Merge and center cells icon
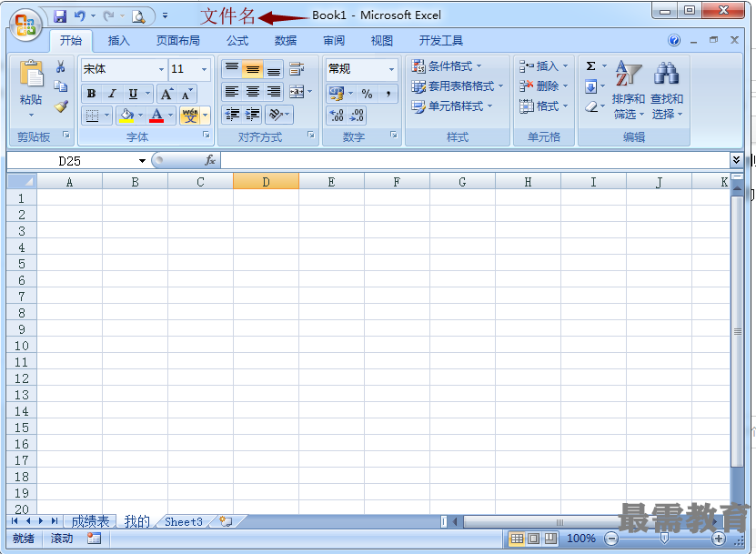 pyautogui.click(x=297, y=91)
